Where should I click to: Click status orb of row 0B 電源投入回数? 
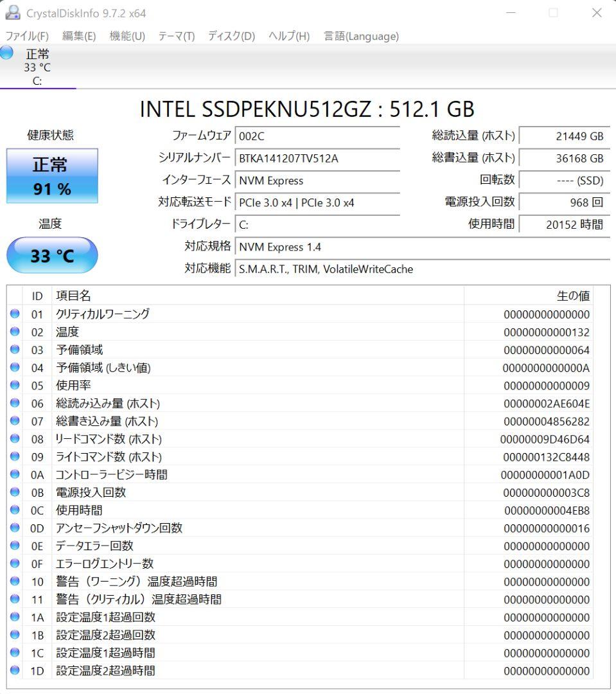click(15, 492)
